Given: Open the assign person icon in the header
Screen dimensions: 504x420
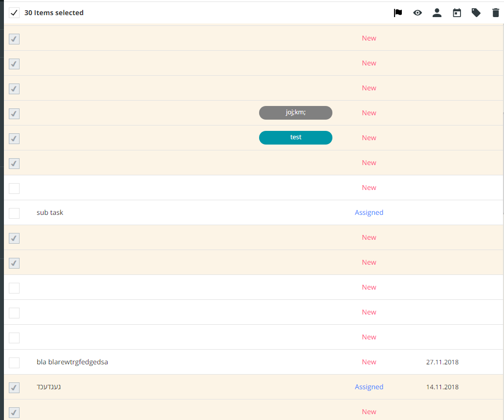Looking at the screenshot, I should coord(437,13).
